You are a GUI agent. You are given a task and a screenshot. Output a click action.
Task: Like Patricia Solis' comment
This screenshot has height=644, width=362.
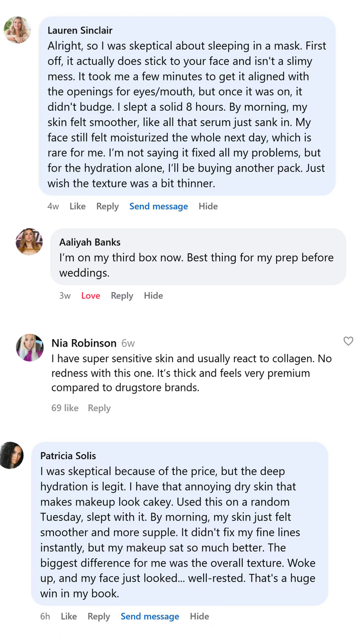(69, 616)
